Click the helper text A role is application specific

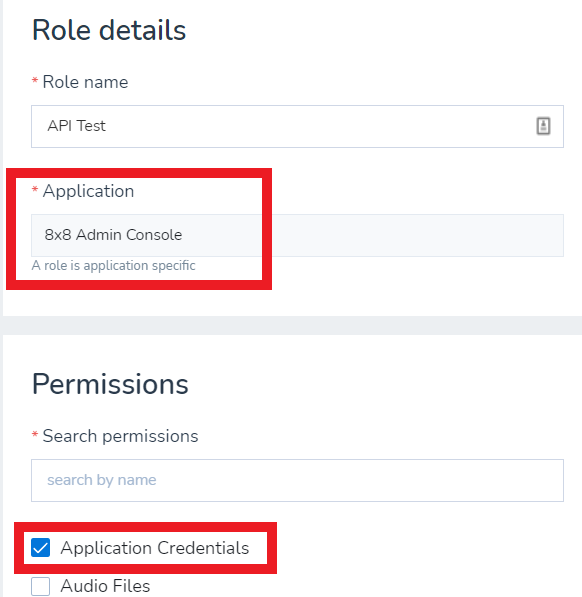click(x=113, y=265)
